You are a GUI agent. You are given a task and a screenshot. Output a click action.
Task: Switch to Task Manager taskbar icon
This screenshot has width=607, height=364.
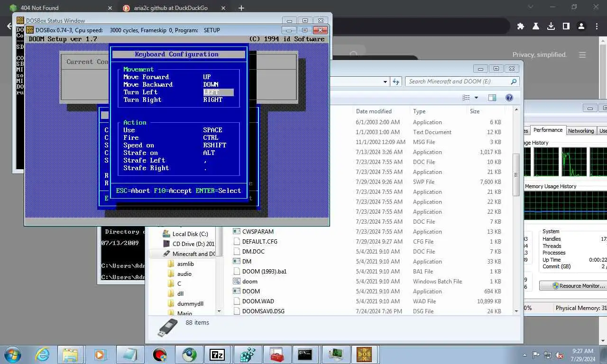(335, 354)
